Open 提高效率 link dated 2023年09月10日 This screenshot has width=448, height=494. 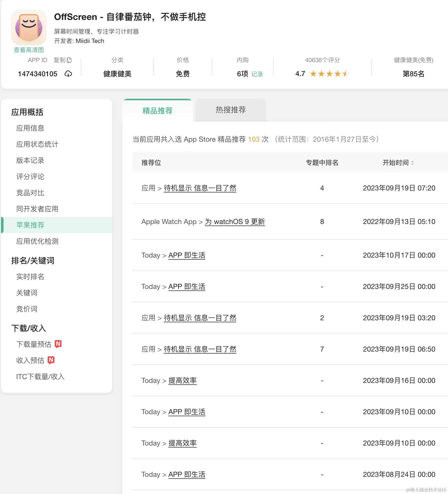click(x=183, y=443)
